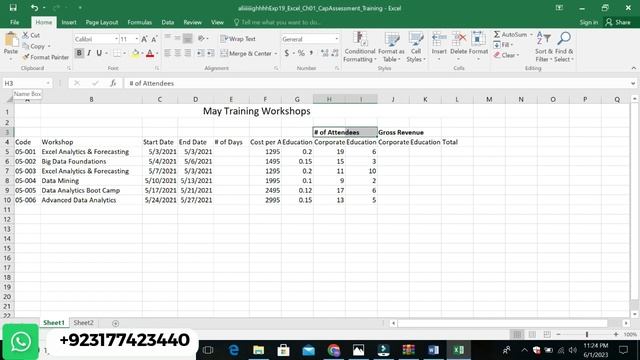
Task: Click the Decrease Decimal icon
Action: (335, 53)
